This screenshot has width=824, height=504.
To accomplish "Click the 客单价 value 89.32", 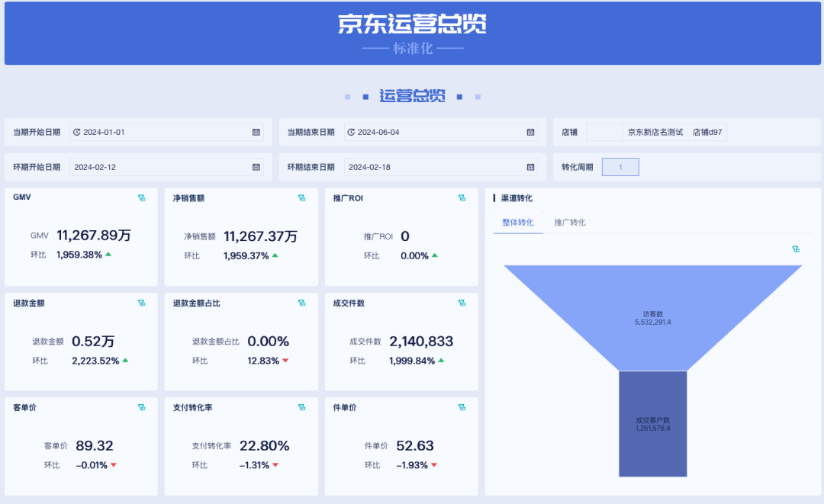I will click(95, 446).
